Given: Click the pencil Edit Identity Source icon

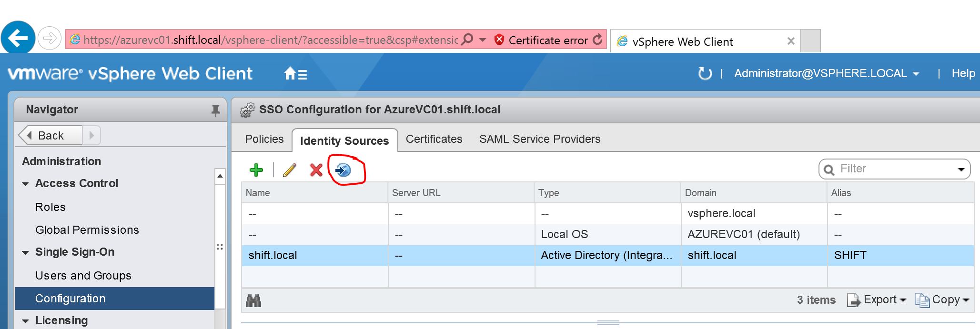Looking at the screenshot, I should point(289,170).
